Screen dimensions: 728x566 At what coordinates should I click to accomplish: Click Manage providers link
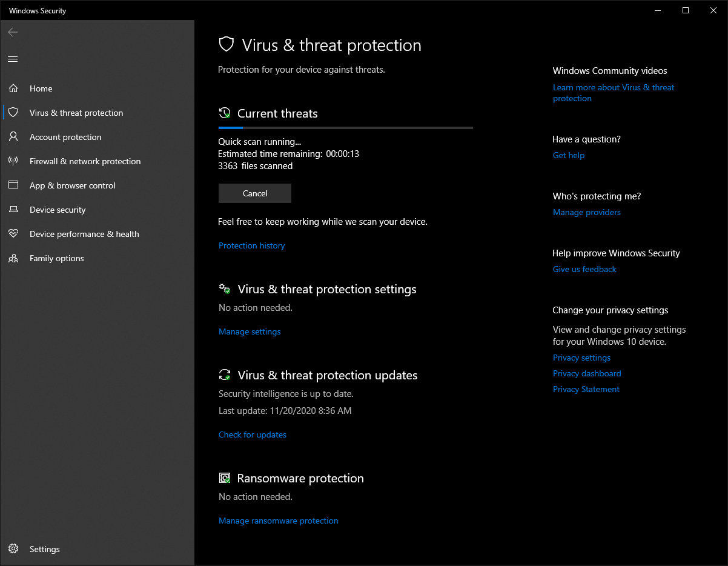587,212
